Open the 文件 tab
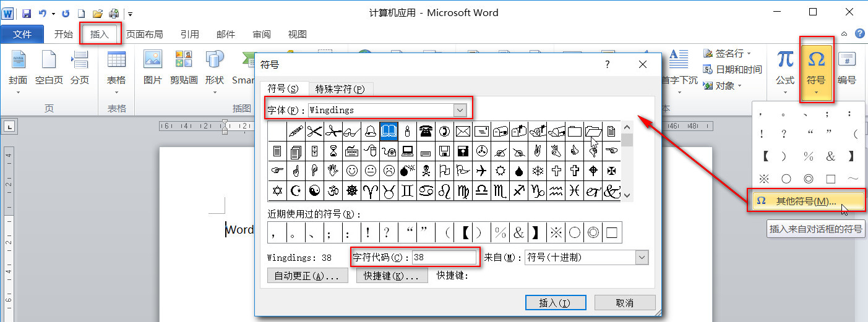868x322 pixels. click(x=22, y=35)
